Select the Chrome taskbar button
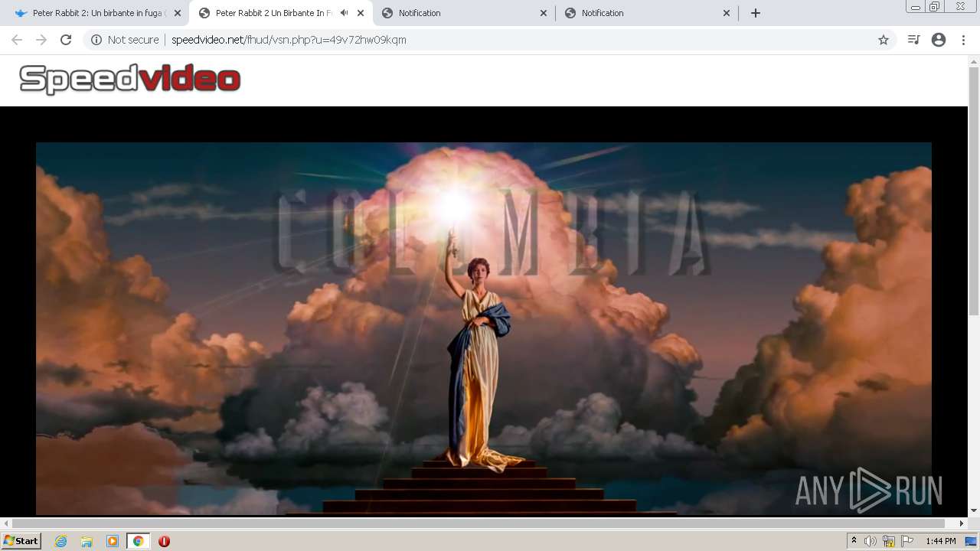Screen dimensions: 980x551 tap(138, 541)
